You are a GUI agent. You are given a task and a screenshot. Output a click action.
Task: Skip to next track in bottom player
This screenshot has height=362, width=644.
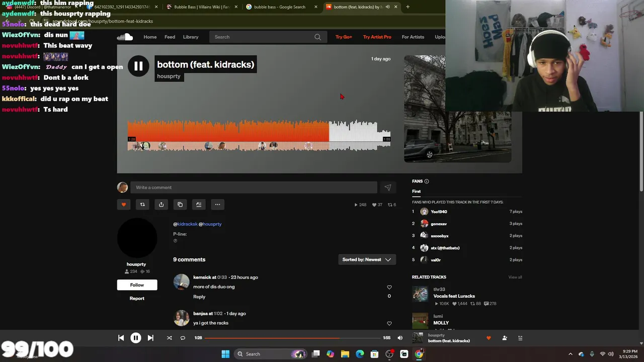click(x=150, y=338)
